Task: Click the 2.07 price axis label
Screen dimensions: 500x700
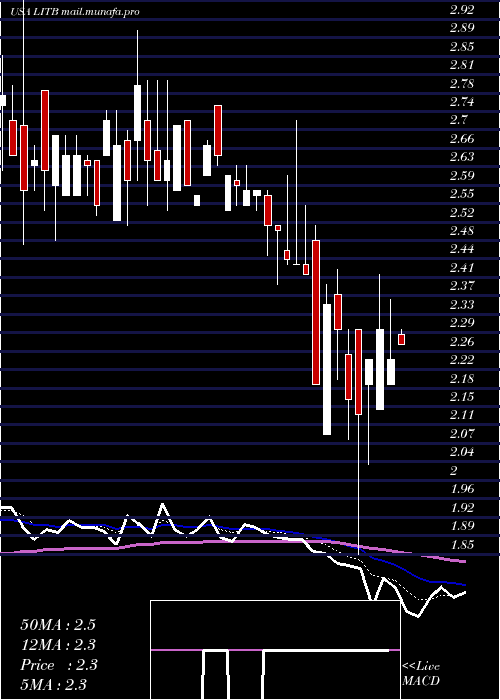Action: (462, 433)
